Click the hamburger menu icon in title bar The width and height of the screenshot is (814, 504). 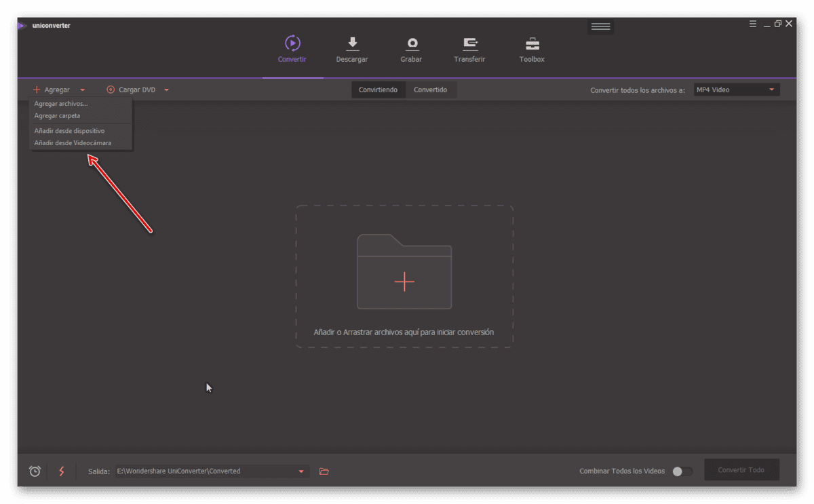click(x=753, y=24)
